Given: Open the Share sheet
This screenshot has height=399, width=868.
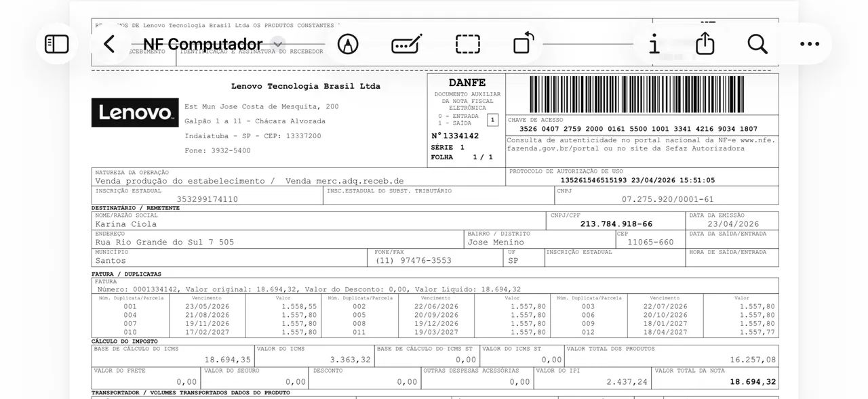Looking at the screenshot, I should (705, 43).
